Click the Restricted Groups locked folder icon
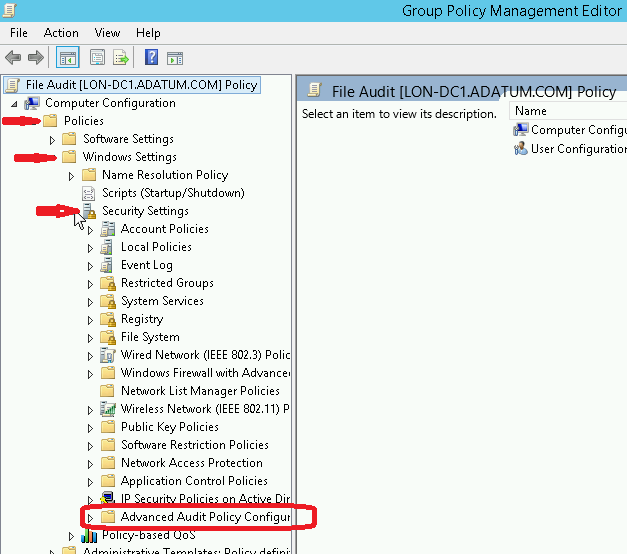Image resolution: width=627 pixels, height=554 pixels. point(108,283)
